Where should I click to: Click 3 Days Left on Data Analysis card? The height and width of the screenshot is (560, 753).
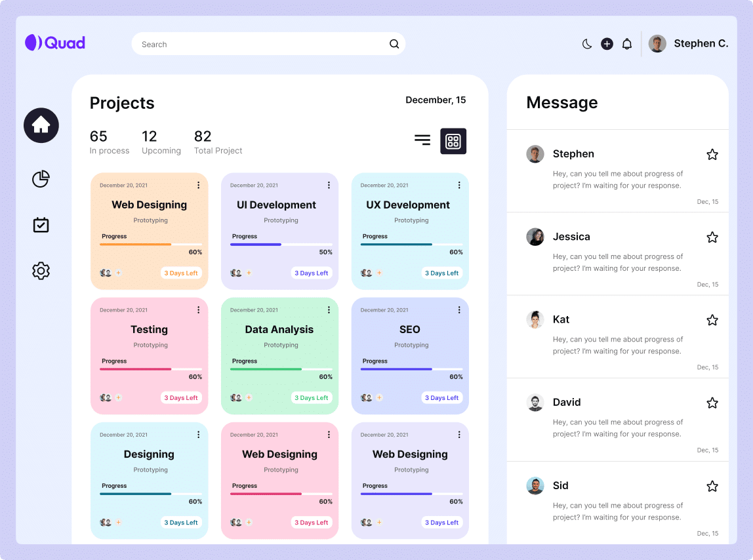(312, 398)
